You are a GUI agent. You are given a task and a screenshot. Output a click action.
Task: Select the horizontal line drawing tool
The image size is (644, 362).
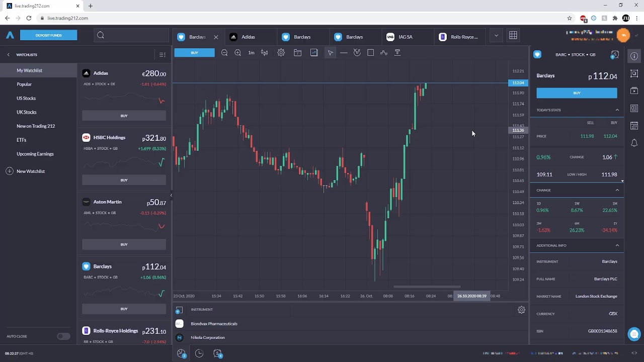coord(344,53)
